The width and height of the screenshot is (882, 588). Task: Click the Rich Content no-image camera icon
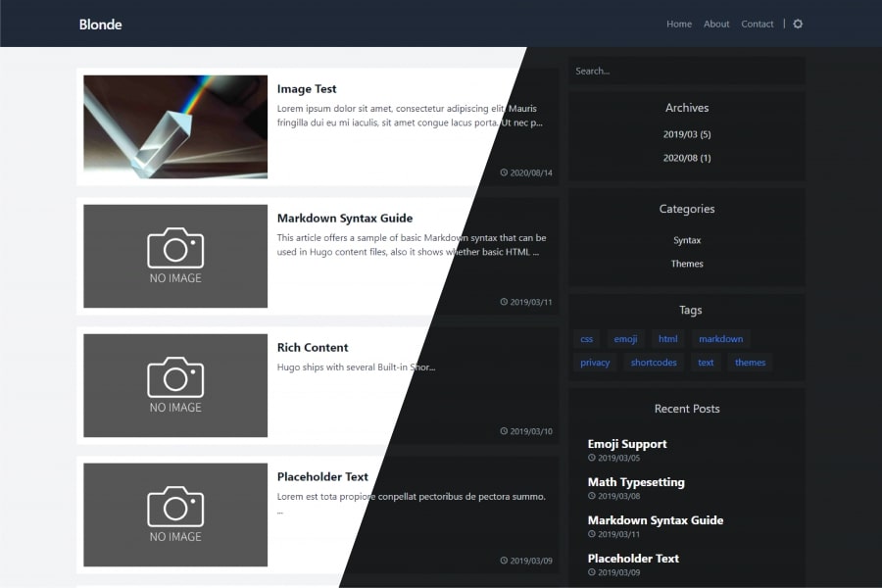point(175,377)
